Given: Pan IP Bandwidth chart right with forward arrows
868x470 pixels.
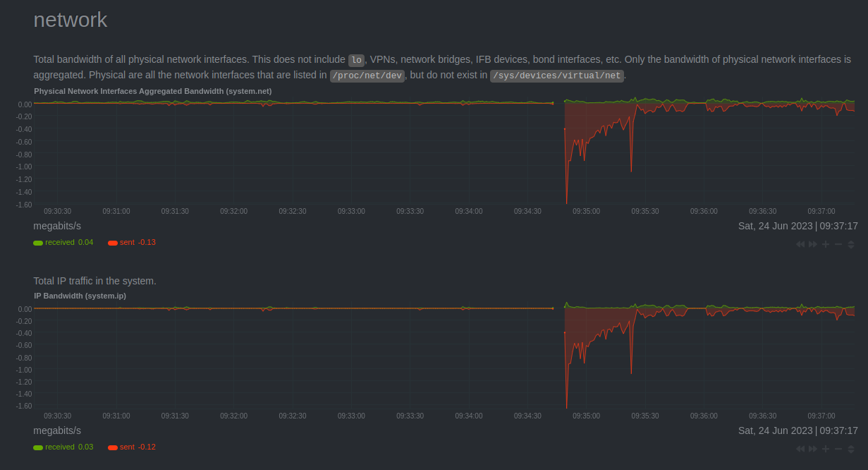Looking at the screenshot, I should 813,449.
